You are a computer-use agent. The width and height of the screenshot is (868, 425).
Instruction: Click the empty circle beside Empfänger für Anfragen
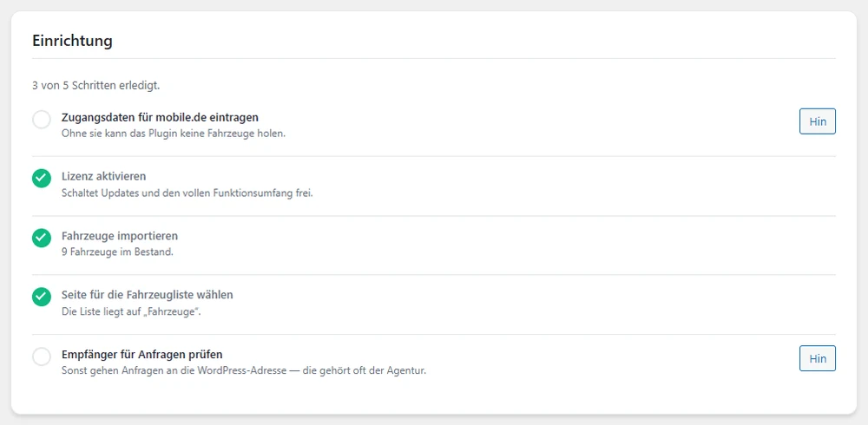point(42,356)
